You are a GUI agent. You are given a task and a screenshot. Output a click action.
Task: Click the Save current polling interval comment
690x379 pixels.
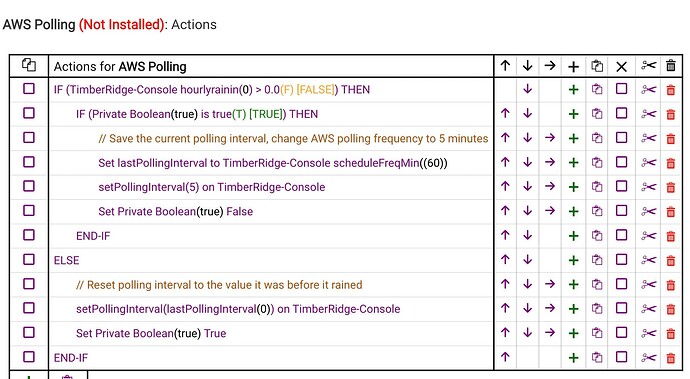[x=294, y=139]
